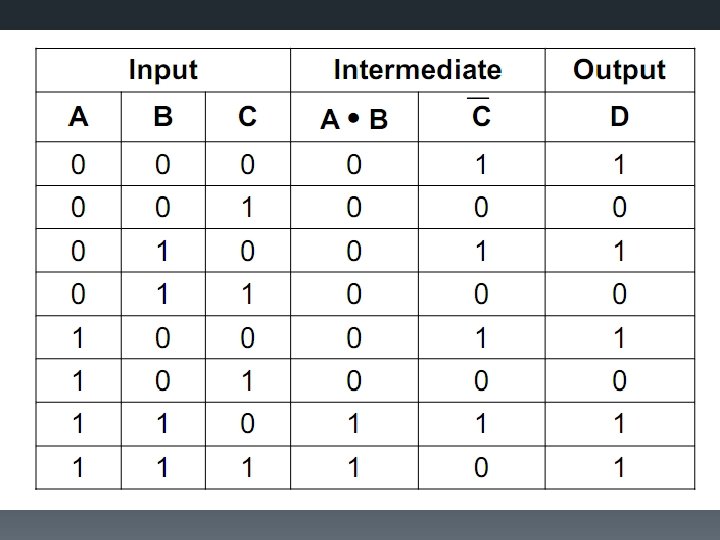720x540 pixels.
Task: Click the C-bar column header
Action: 481,117
